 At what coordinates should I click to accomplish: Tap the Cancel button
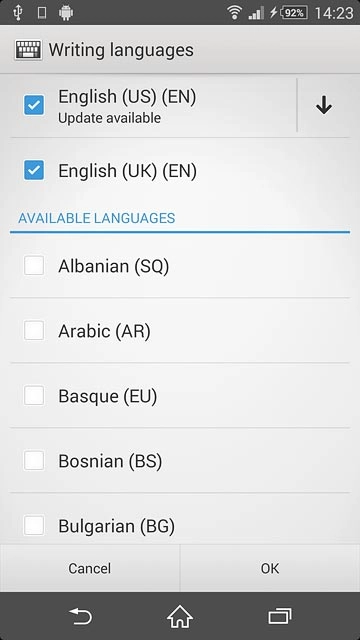(90, 568)
